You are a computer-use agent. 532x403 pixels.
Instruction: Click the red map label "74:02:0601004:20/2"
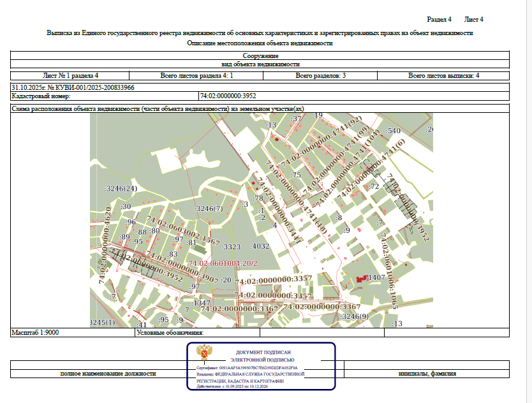[223, 263]
